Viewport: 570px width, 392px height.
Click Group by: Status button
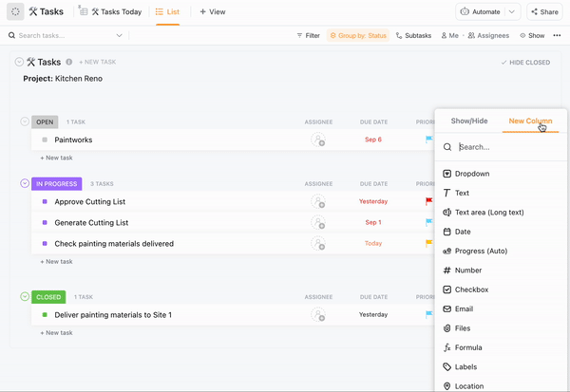click(357, 35)
